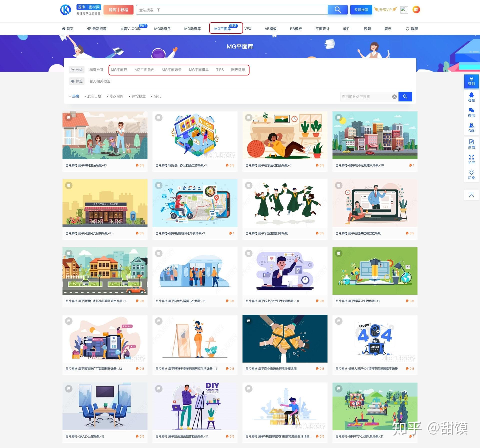Open the 404 robot error illustration thumbnail
Viewport: 480px width, 448px height.
tap(375, 339)
